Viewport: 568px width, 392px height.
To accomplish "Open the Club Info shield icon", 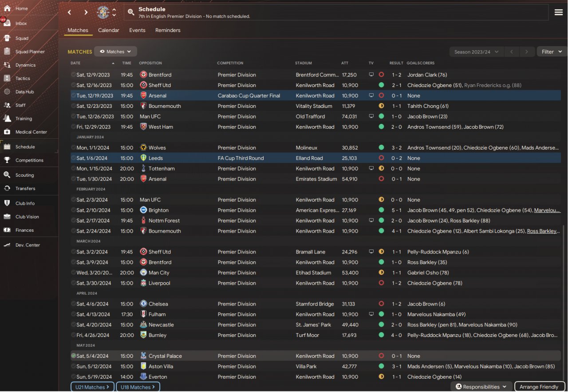I will [7, 203].
